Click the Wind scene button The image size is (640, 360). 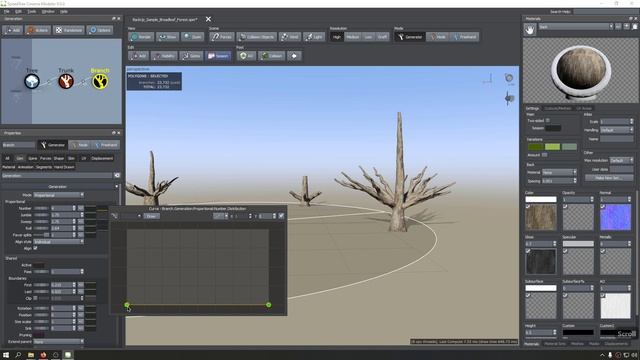[x=289, y=37]
